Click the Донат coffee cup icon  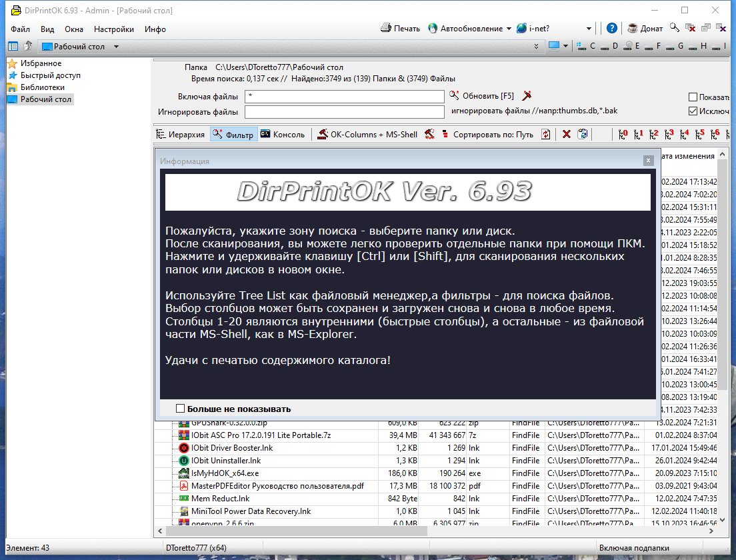click(633, 28)
